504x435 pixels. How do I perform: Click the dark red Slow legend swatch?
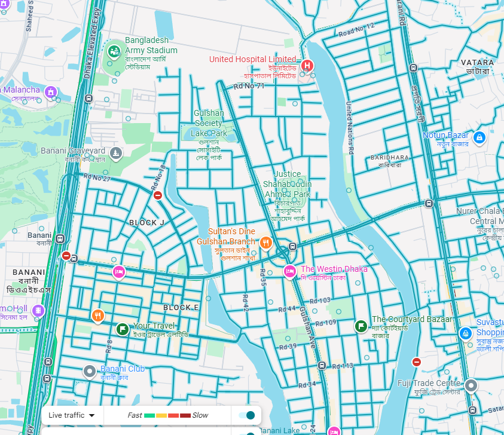pyautogui.click(x=185, y=415)
